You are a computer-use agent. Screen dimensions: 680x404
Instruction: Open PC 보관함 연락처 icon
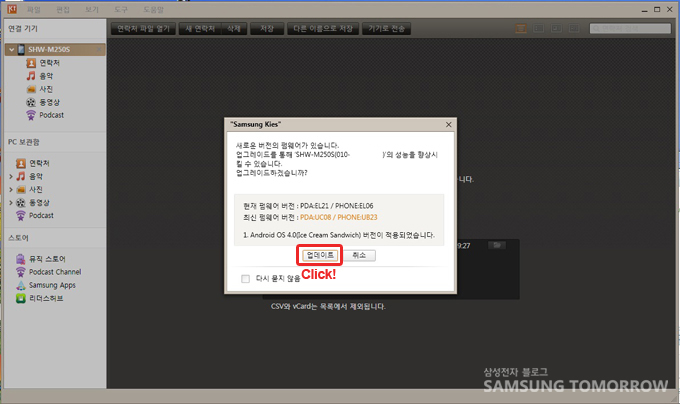(x=21, y=163)
